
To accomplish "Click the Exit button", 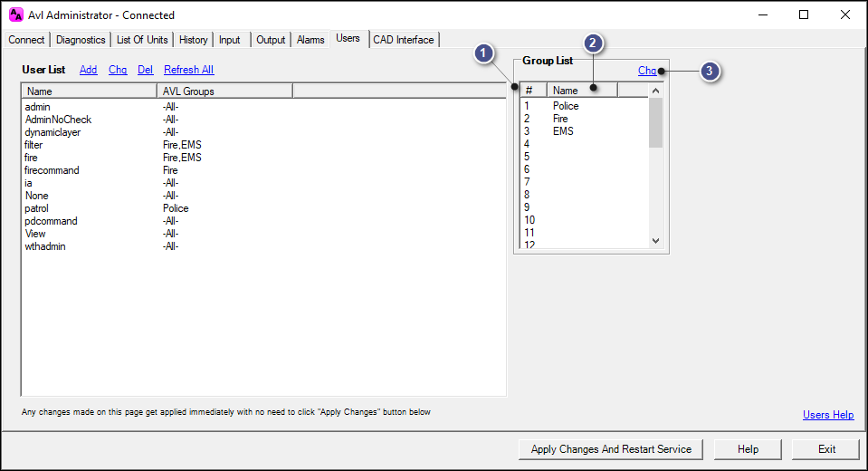I will tap(826, 449).
